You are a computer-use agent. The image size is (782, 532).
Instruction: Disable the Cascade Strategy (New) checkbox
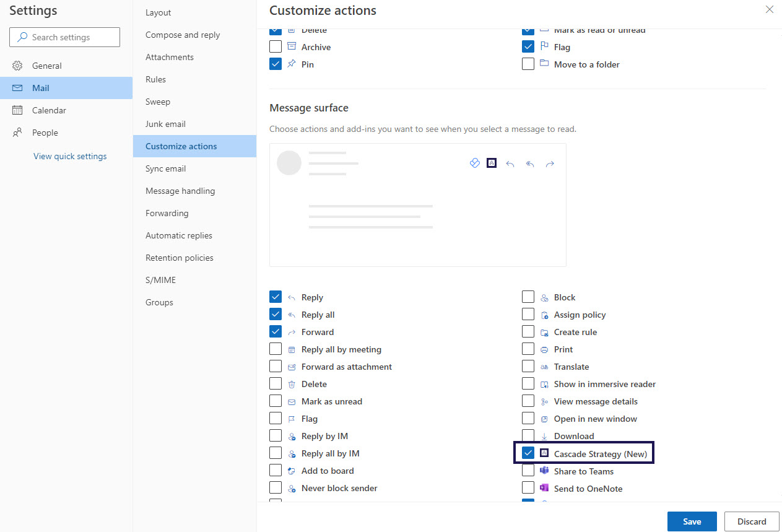pyautogui.click(x=528, y=453)
